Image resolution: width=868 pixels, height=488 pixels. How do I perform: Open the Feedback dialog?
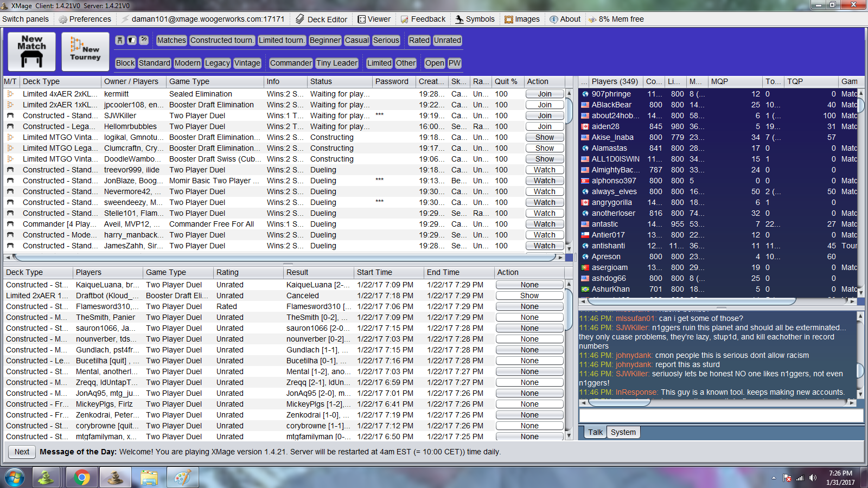click(x=423, y=19)
